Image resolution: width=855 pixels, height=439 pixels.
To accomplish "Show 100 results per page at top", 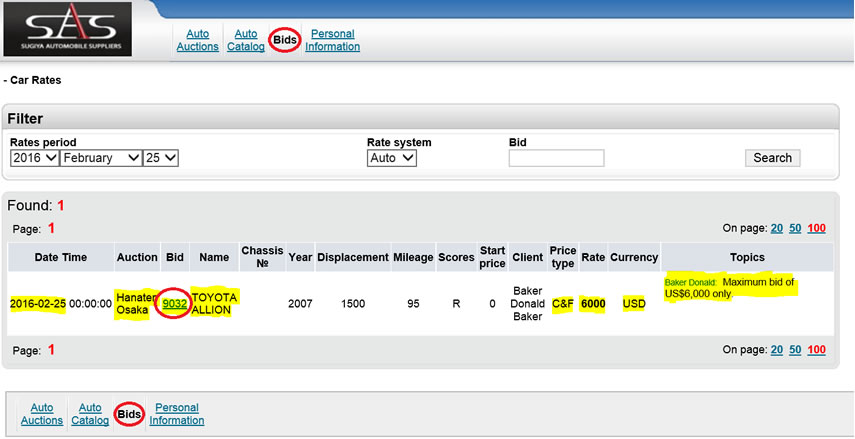I will click(816, 228).
